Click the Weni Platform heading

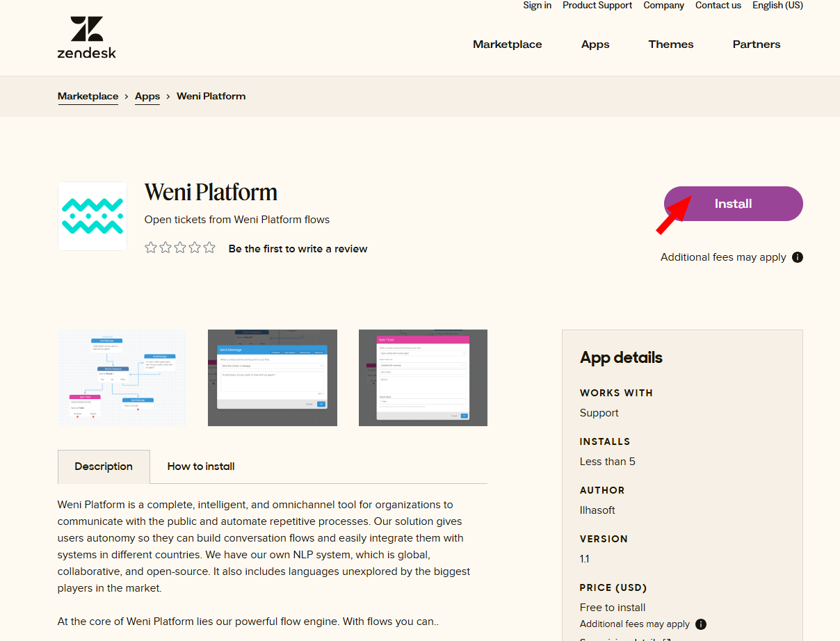click(x=211, y=192)
